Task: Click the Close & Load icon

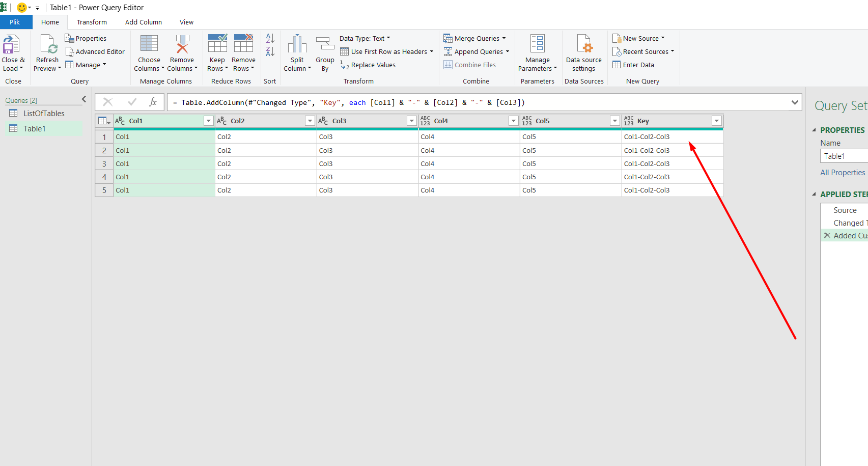Action: (x=11, y=44)
